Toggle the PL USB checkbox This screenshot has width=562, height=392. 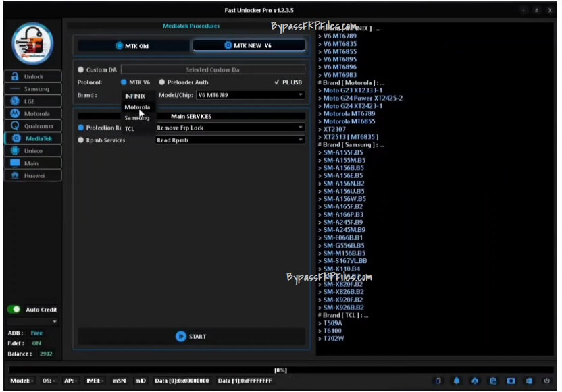coord(277,82)
